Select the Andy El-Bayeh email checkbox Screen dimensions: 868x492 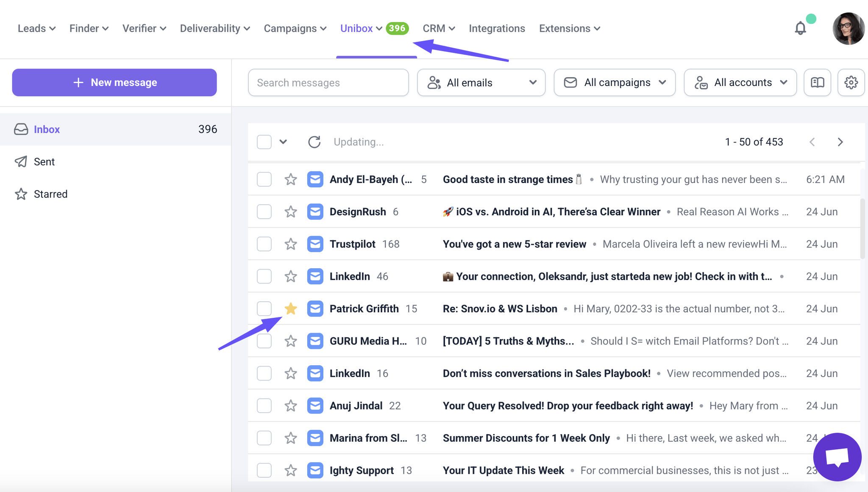tap(264, 179)
